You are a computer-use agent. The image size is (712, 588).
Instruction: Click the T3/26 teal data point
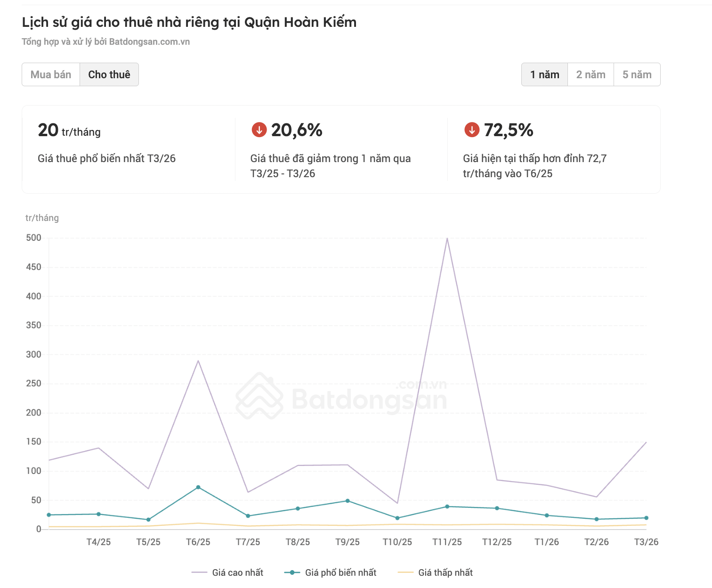point(646,518)
